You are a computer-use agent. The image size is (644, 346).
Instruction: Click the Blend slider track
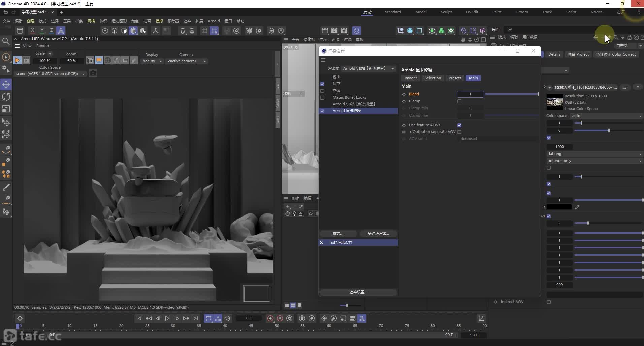pyautogui.click(x=512, y=94)
